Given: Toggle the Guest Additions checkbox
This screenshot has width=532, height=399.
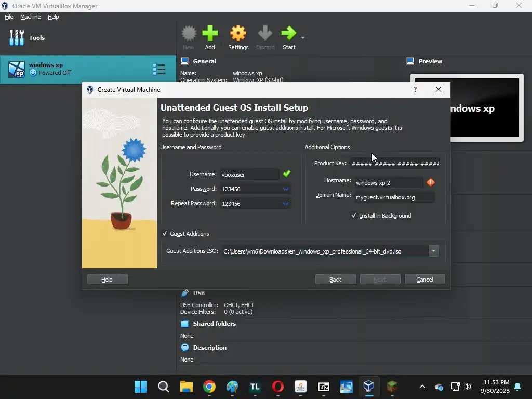Looking at the screenshot, I should coord(165,233).
